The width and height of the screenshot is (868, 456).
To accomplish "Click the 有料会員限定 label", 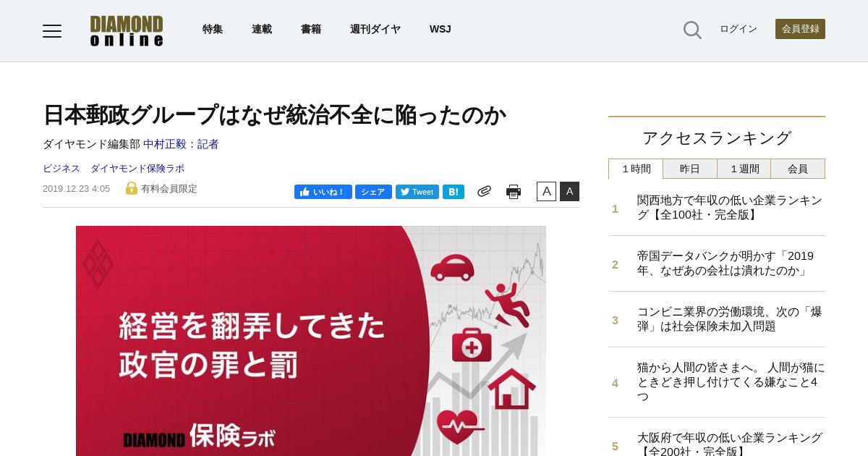I will 169,189.
